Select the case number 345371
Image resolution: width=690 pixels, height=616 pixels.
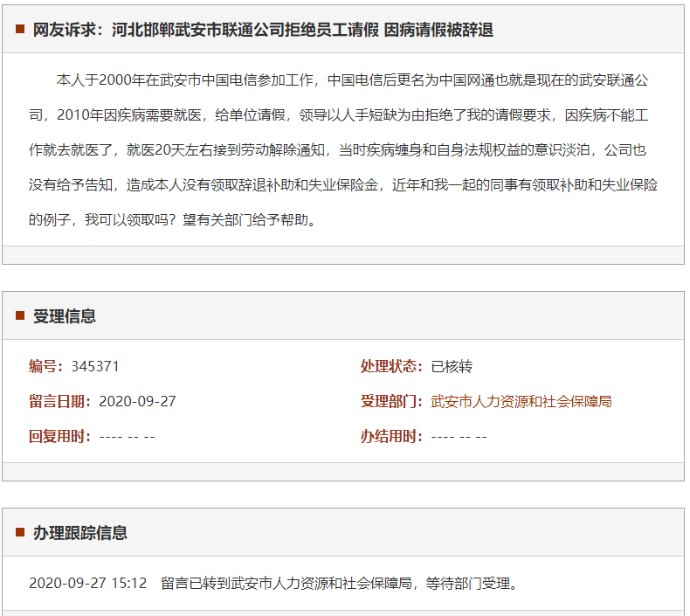coord(95,366)
